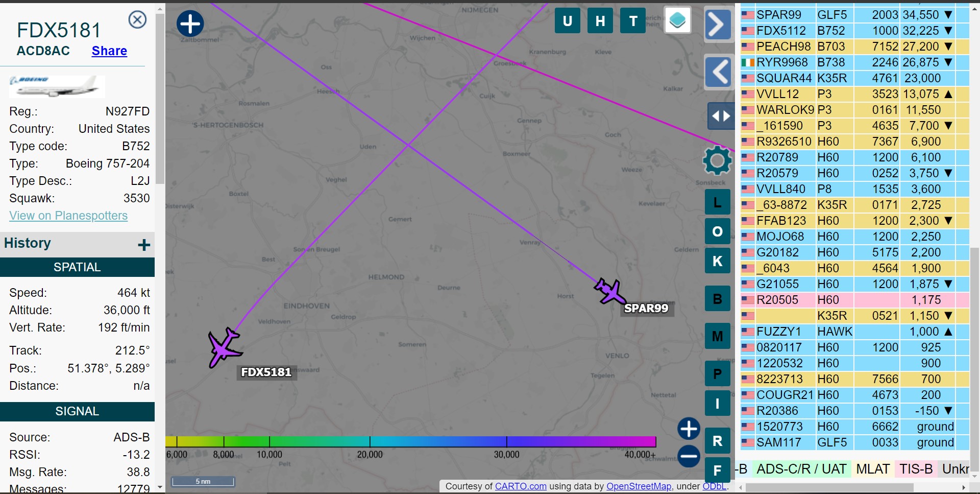This screenshot has height=494, width=980.
Task: Click the F map option button
Action: pos(717,471)
